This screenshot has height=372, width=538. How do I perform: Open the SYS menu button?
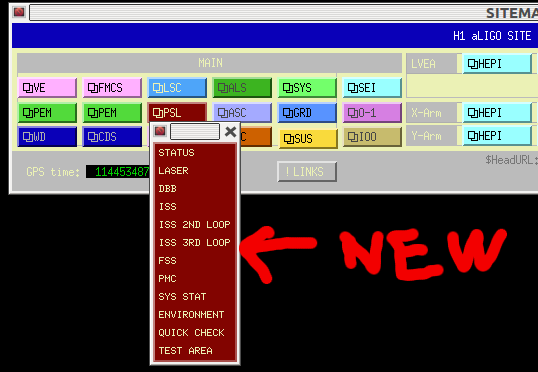pyautogui.click(x=307, y=88)
